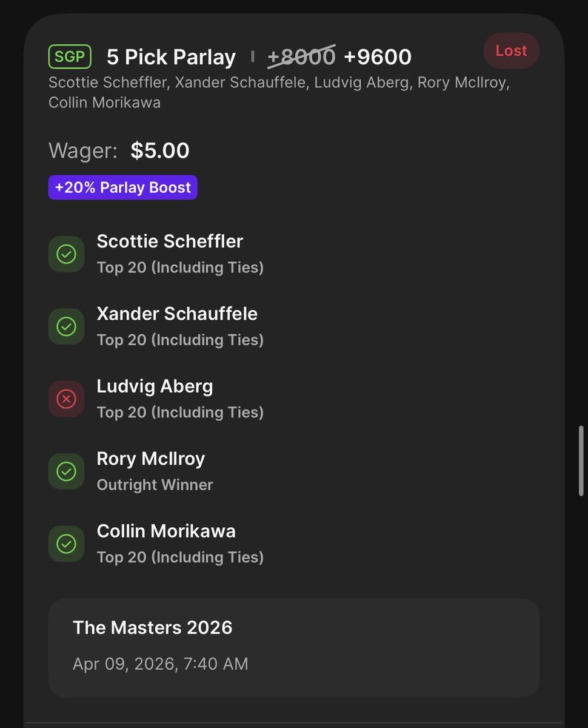Select the Scottie Scheffler pick name

tap(170, 241)
